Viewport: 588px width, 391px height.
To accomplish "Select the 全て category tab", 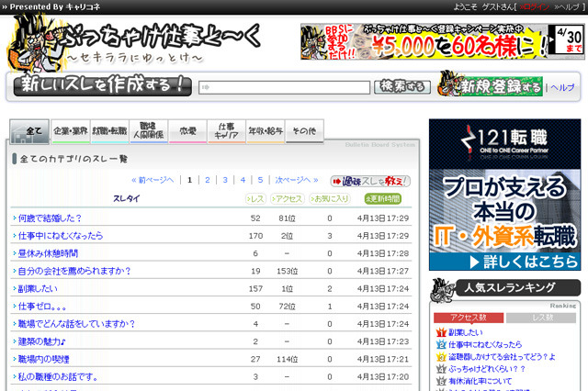I will (29, 131).
